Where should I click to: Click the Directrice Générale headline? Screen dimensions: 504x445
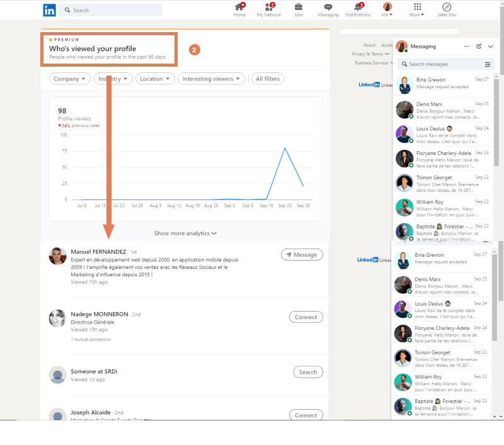tap(92, 322)
